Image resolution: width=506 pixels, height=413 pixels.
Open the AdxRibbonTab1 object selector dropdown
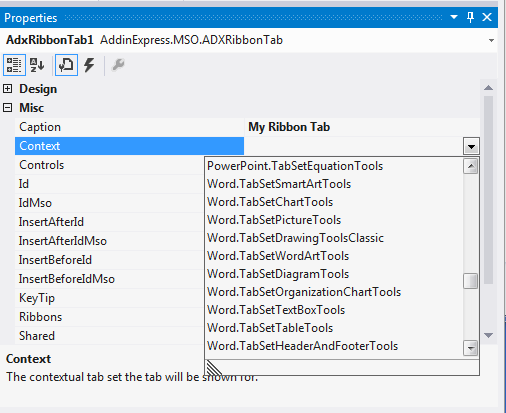(491, 40)
